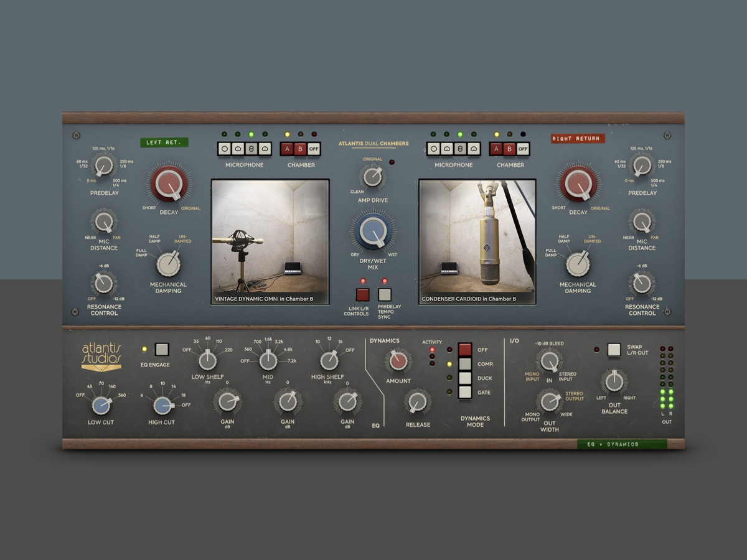Click the left Decay red knob

(x=169, y=183)
